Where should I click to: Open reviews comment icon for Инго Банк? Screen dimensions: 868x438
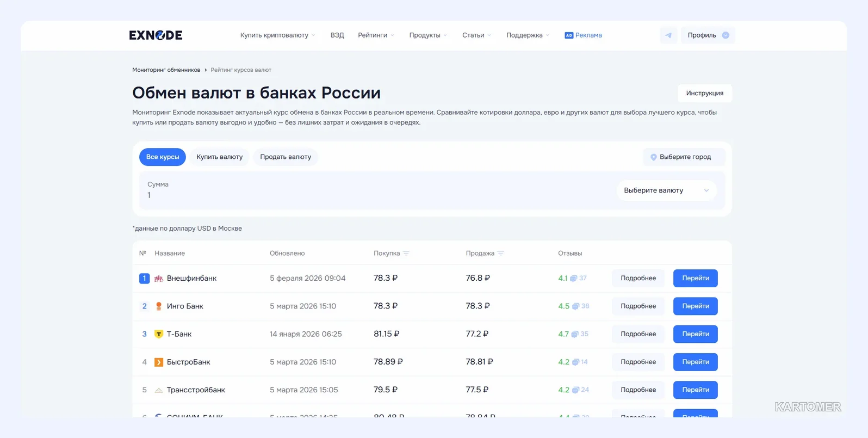point(575,306)
